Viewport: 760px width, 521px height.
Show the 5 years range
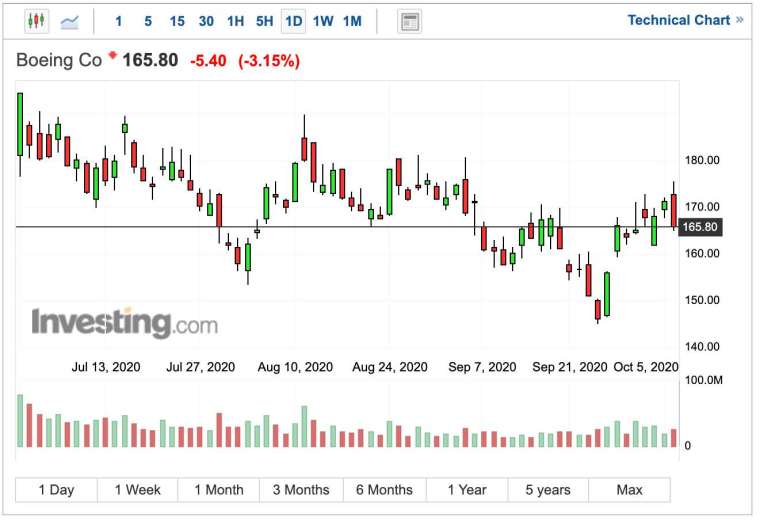(548, 490)
